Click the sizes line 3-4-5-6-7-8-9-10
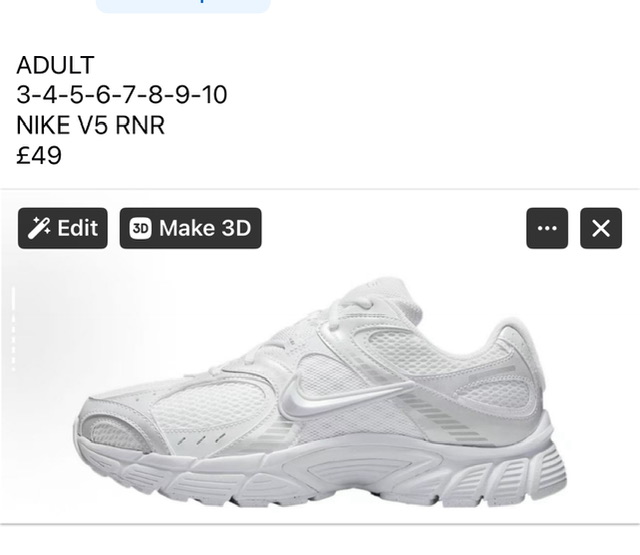 click(x=122, y=95)
